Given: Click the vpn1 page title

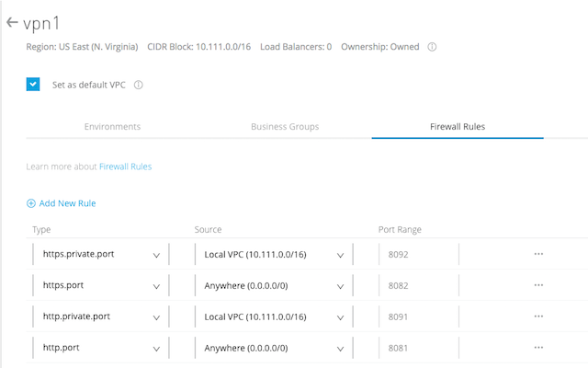Looking at the screenshot, I should (41, 23).
